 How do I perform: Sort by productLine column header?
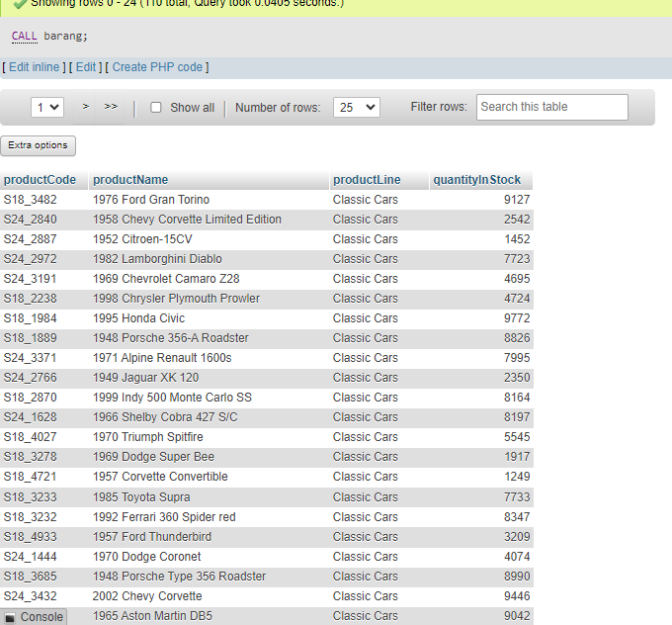point(367,180)
